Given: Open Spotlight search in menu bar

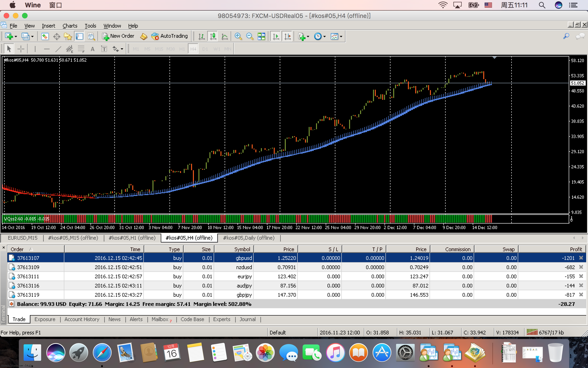Looking at the screenshot, I should 542,5.
